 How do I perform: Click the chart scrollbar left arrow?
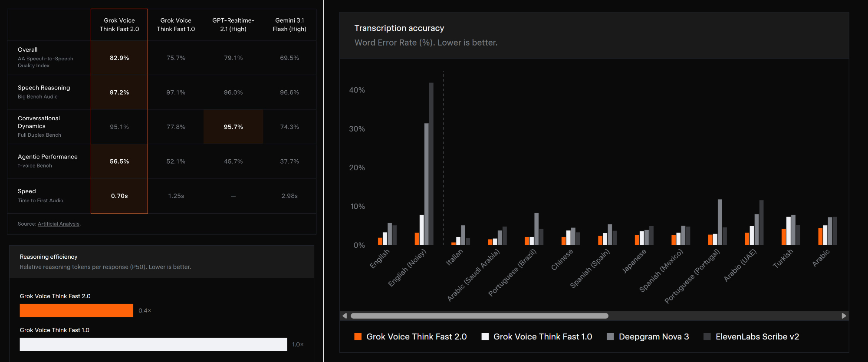coord(345,316)
